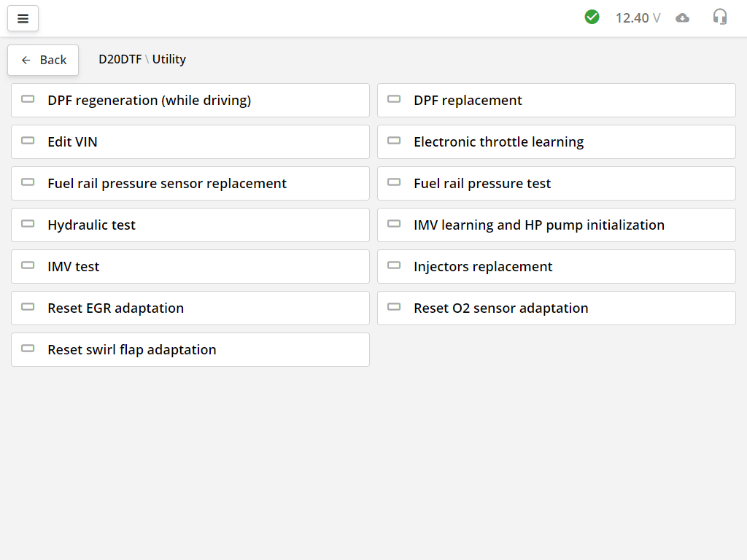This screenshot has height=560, width=747.
Task: Open headset support icon
Action: [720, 17]
